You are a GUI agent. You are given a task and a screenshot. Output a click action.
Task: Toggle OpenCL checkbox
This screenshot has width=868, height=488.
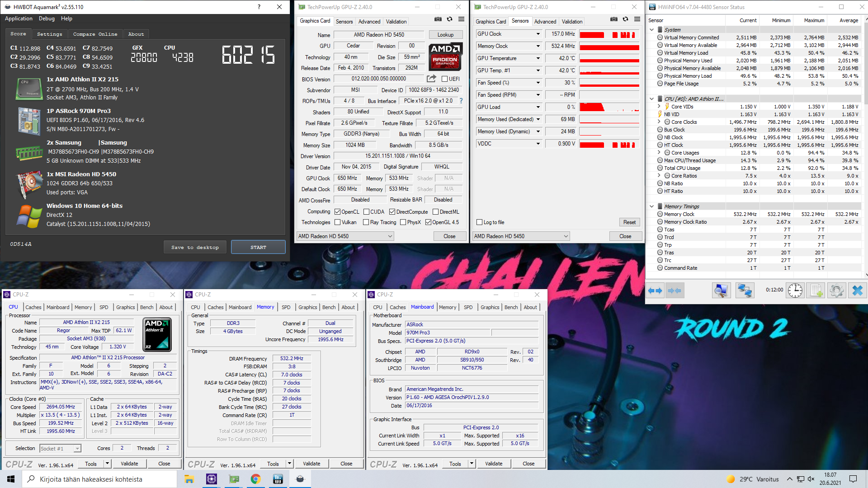coord(337,212)
